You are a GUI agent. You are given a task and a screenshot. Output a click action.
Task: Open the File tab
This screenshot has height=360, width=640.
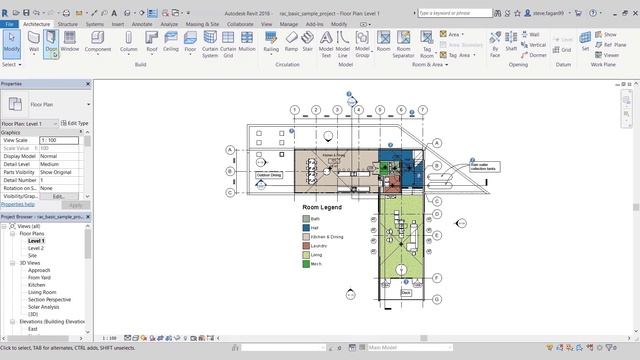[9, 24]
